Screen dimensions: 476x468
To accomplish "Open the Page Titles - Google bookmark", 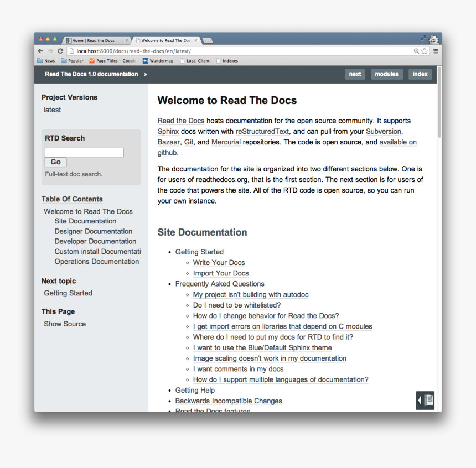I will (x=112, y=61).
